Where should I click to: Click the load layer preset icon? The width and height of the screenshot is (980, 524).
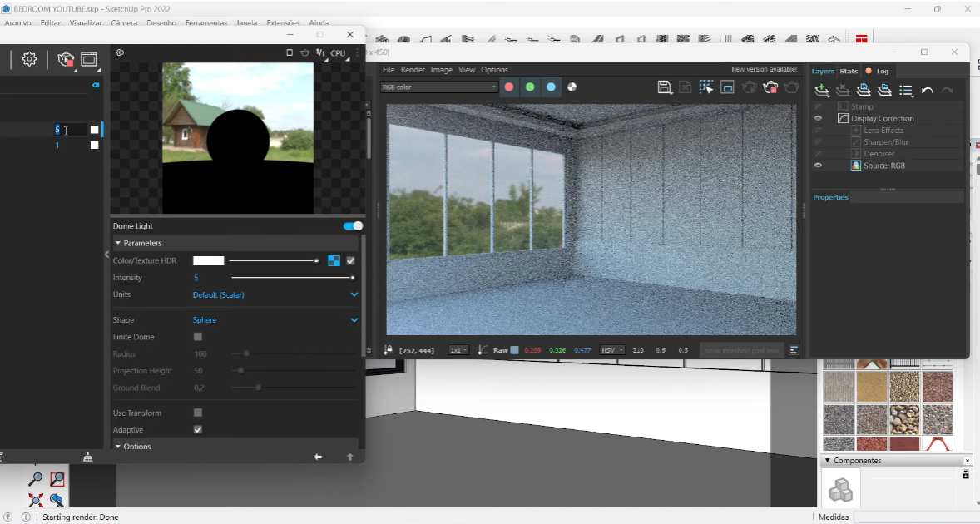click(x=884, y=91)
